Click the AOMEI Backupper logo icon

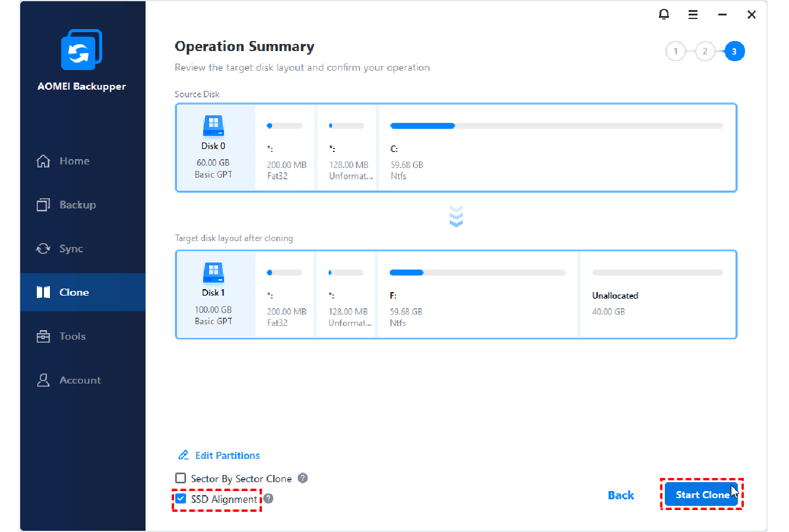tap(82, 49)
